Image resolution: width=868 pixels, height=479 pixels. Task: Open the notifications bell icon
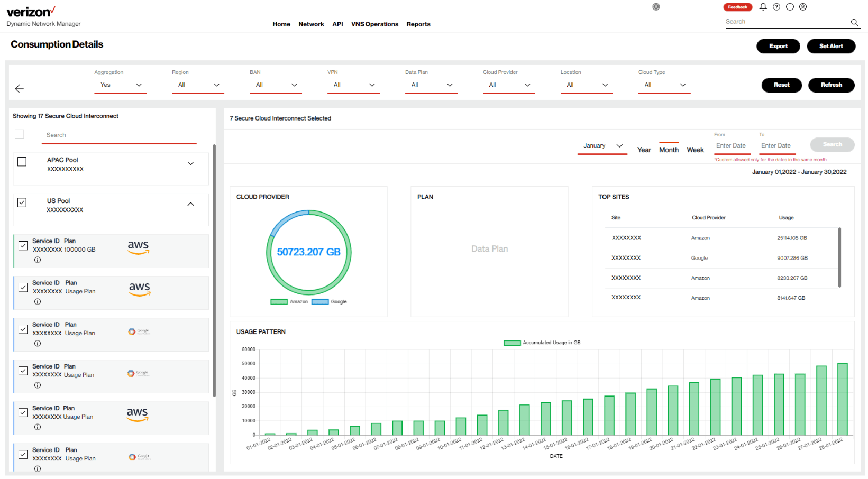coord(763,7)
